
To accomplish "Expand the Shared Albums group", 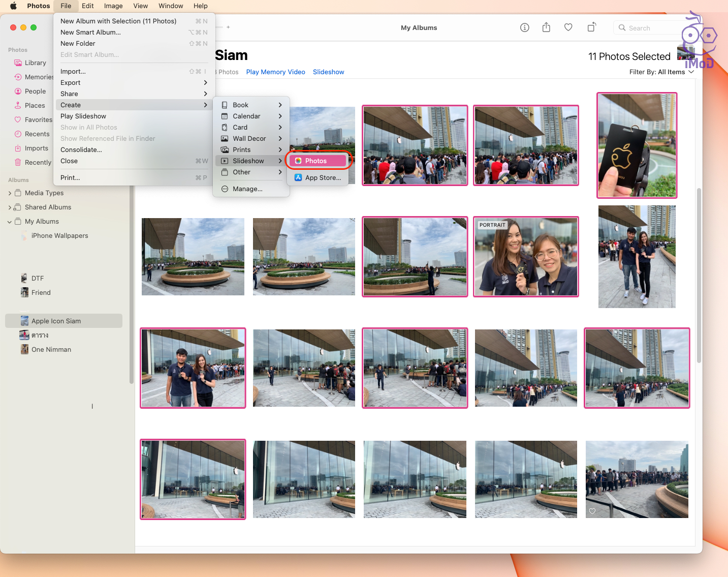I will tap(10, 207).
